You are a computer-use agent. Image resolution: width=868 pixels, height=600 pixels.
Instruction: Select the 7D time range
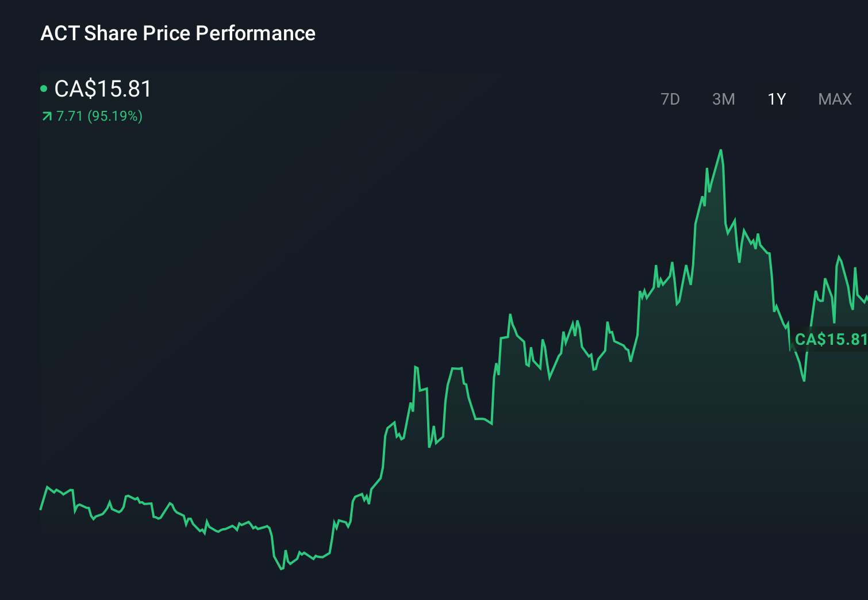point(670,99)
